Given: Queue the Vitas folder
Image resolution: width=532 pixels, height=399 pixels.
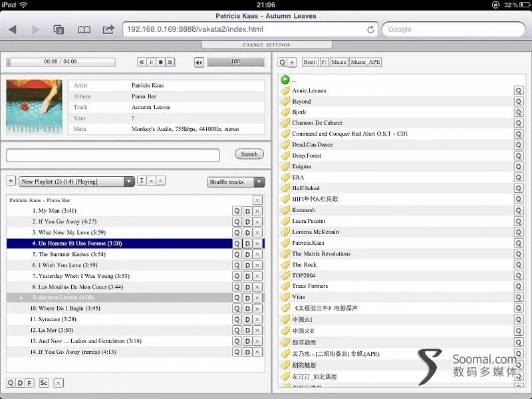Looking at the screenshot, I should point(519,297).
